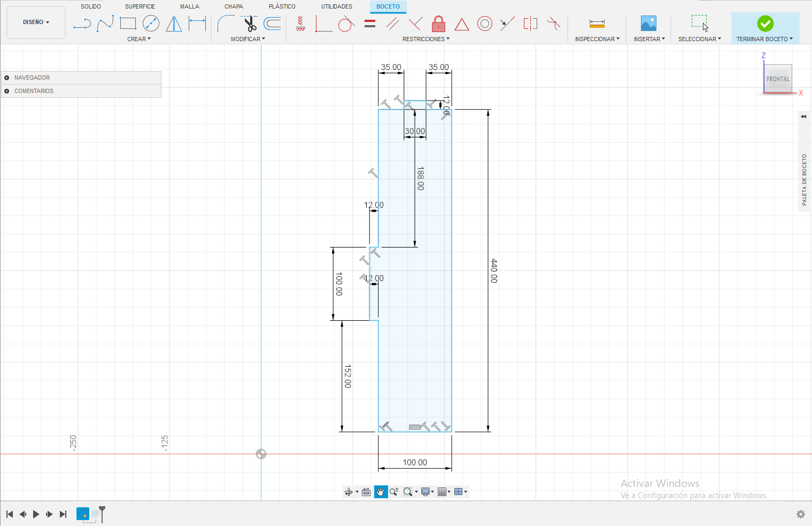812x526 pixels.
Task: Open the Display Settings monitor menu
Action: click(x=426, y=492)
